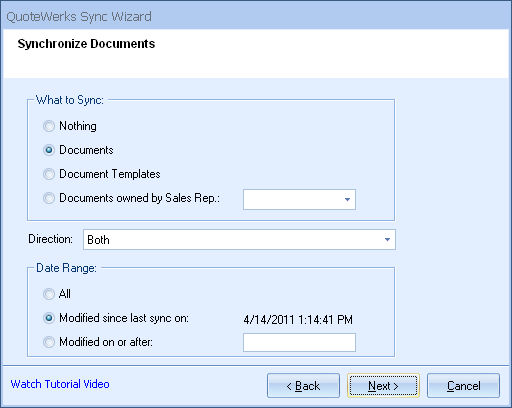Screen dimensions: 512x408
Task: Open the Watch Tutorial Video link
Action: (x=60, y=384)
